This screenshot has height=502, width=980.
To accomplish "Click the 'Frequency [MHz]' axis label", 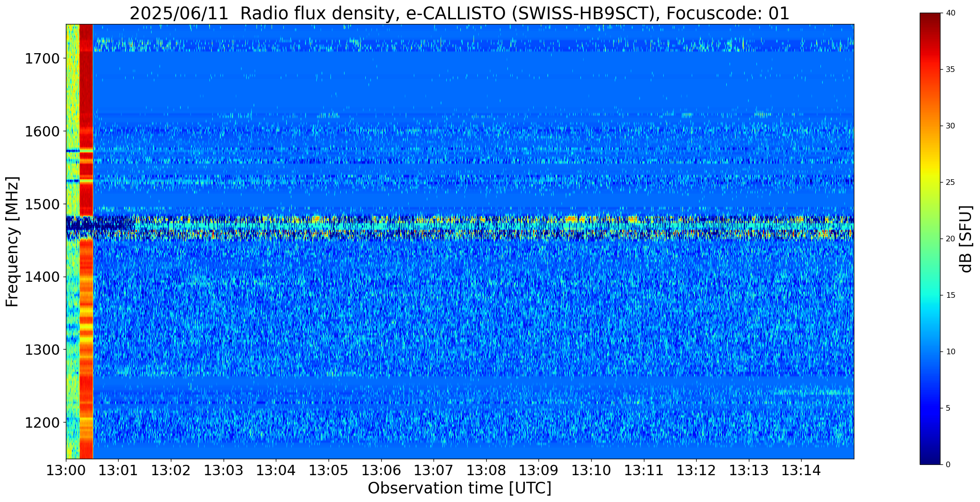I will (x=12, y=241).
